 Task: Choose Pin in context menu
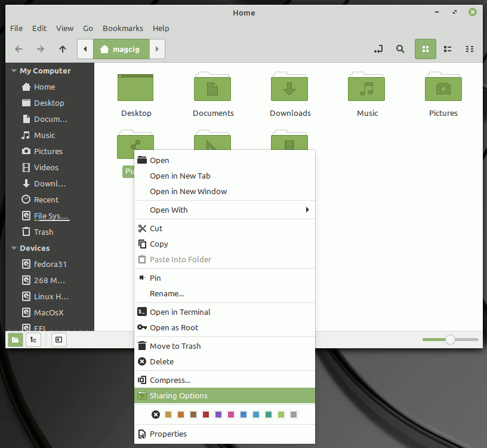tap(224, 278)
